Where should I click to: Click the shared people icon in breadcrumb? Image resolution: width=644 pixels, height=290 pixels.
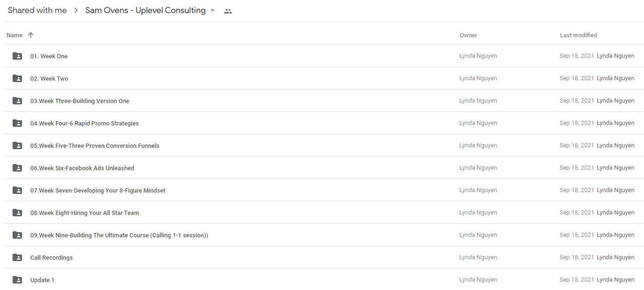pos(228,11)
